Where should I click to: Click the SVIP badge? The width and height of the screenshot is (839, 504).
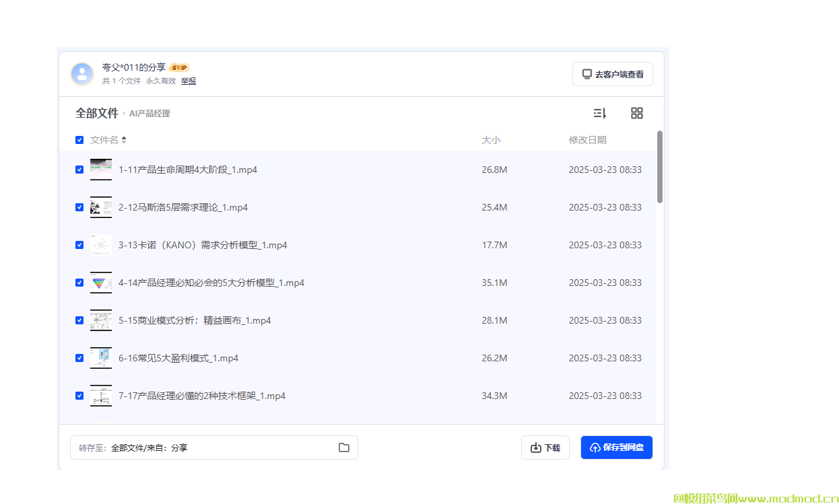click(x=179, y=67)
